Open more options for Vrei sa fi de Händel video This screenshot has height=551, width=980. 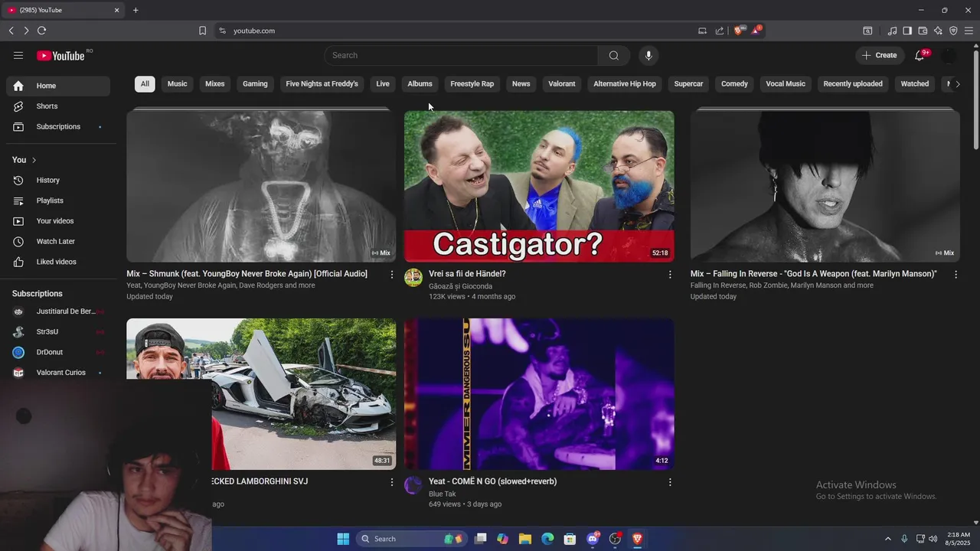670,274
